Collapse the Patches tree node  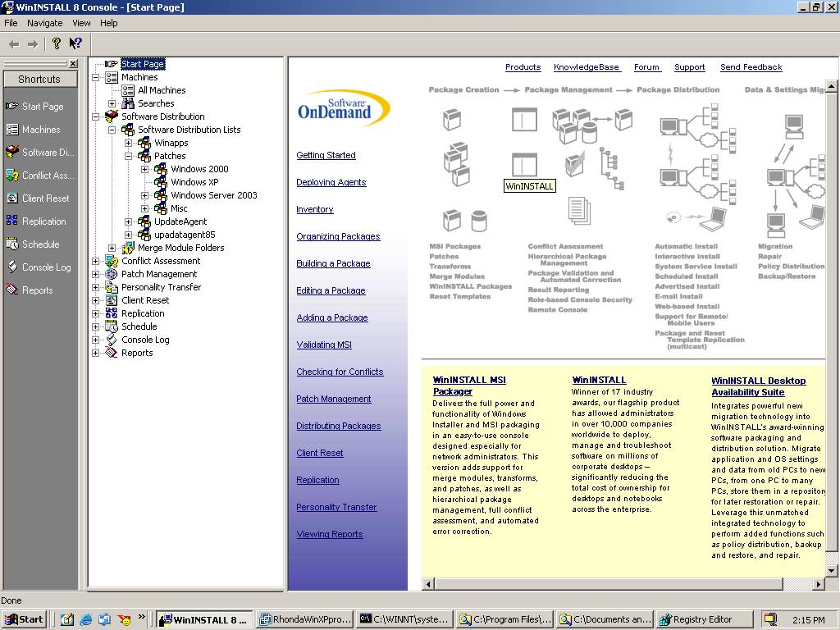(x=129, y=156)
